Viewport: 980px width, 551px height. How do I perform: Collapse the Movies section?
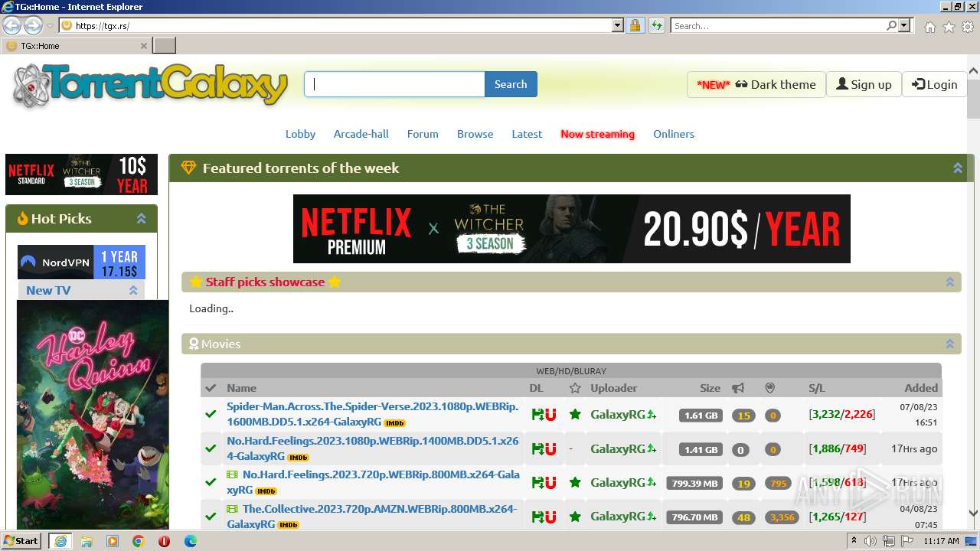click(949, 344)
